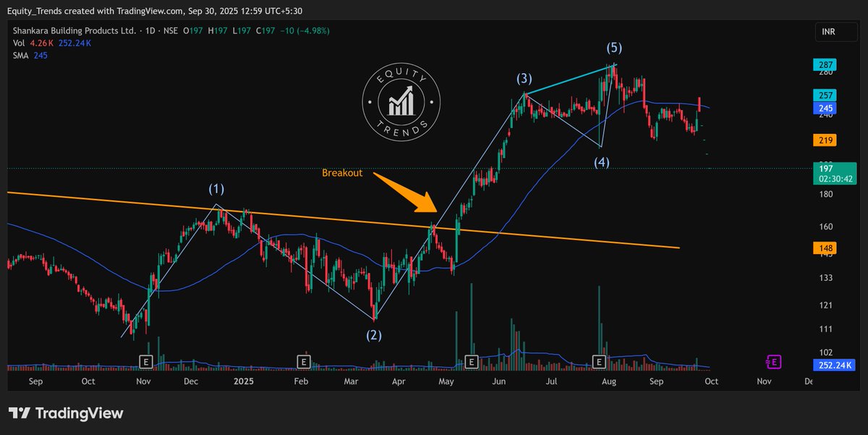Select the (2) wave label on the chart

[373, 335]
